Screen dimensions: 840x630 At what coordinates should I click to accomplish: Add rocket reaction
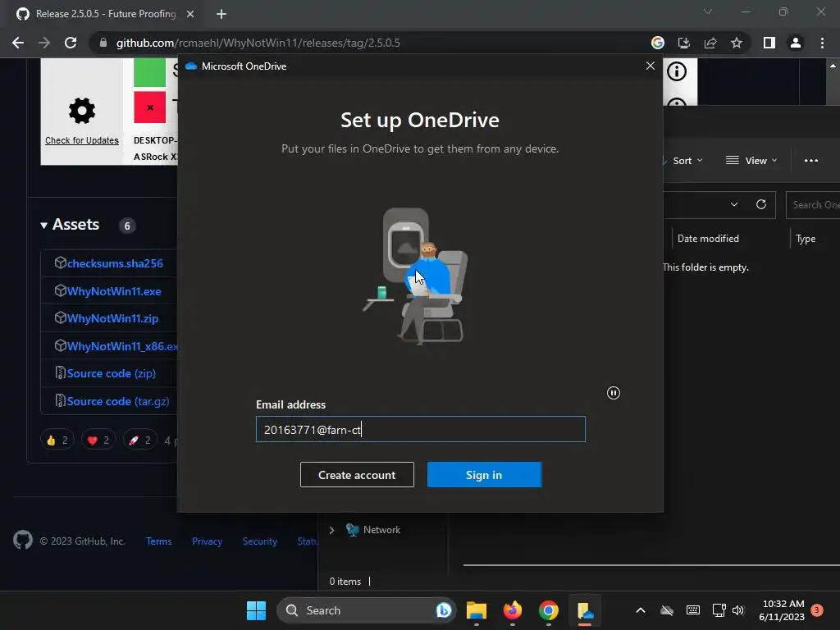139,441
